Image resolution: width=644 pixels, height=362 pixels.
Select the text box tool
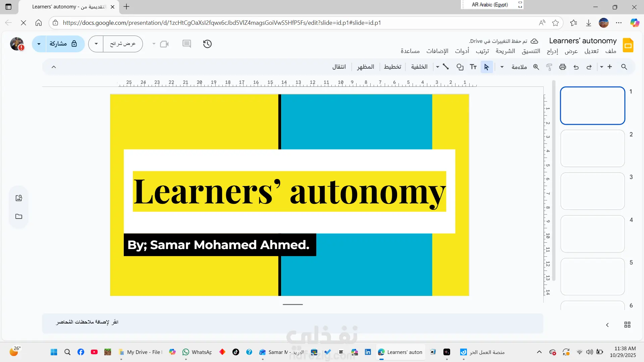[x=473, y=67]
